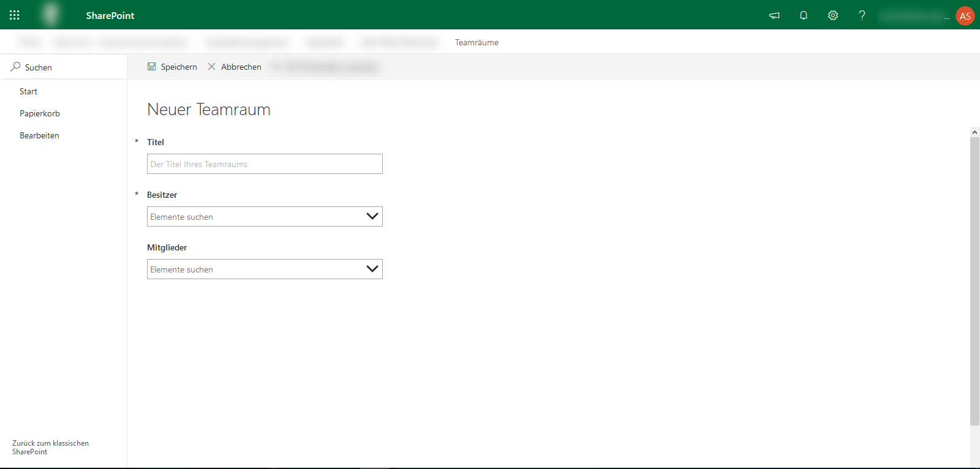Screen dimensions: 980x469
Task: Click the vertical scrollbar thumb
Action: click(974, 281)
